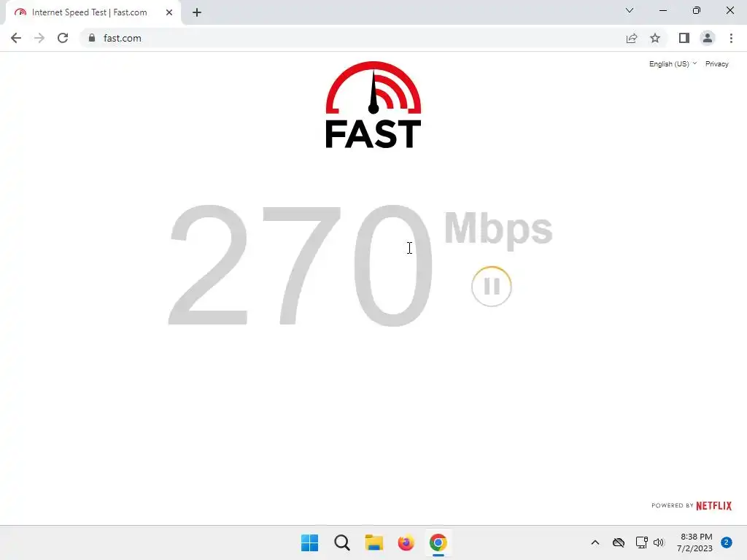Show hidden system tray icons
Viewport: 747px width, 560px height.
pos(595,542)
